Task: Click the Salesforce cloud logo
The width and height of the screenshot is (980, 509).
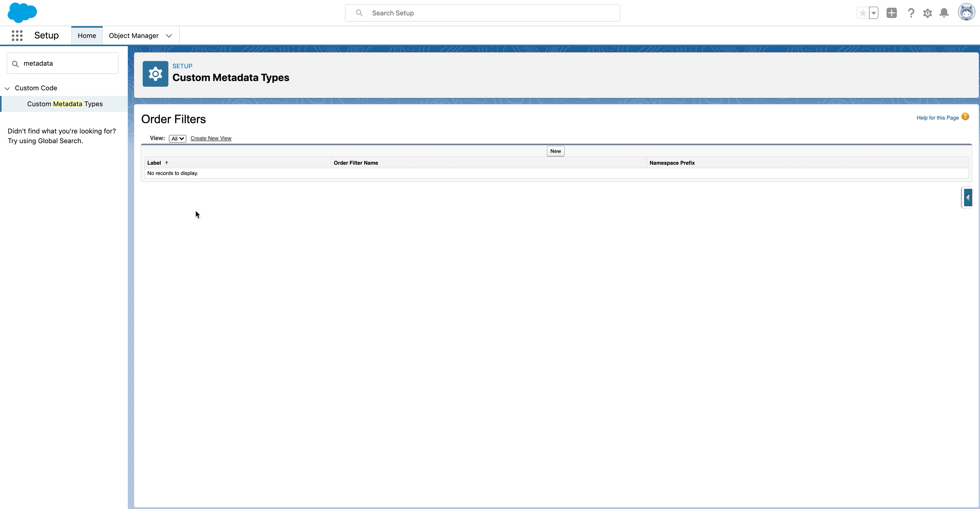Action: tap(22, 13)
